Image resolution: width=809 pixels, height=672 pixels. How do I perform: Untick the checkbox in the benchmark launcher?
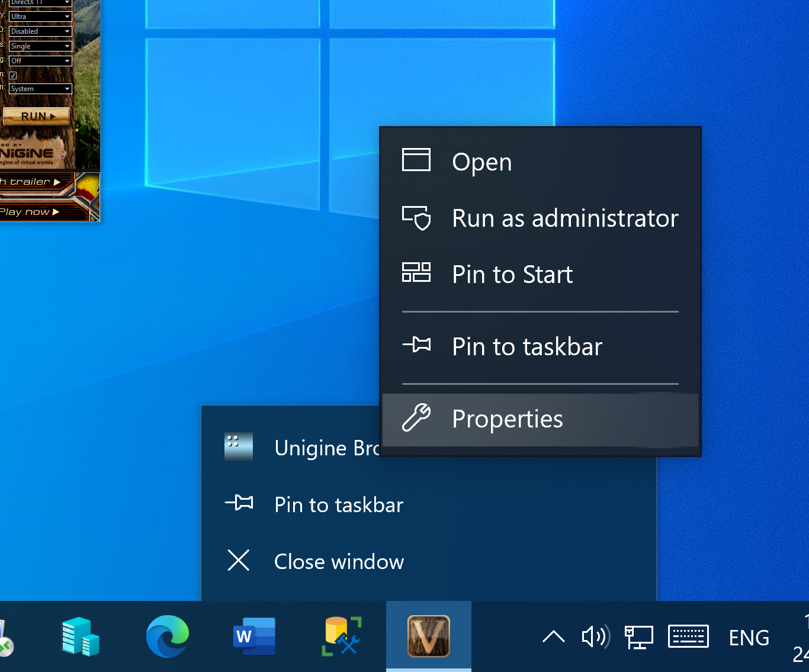(13, 75)
